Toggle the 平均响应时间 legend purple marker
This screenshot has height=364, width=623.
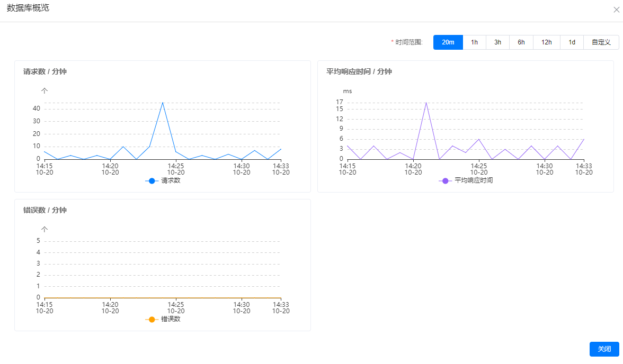click(x=445, y=181)
